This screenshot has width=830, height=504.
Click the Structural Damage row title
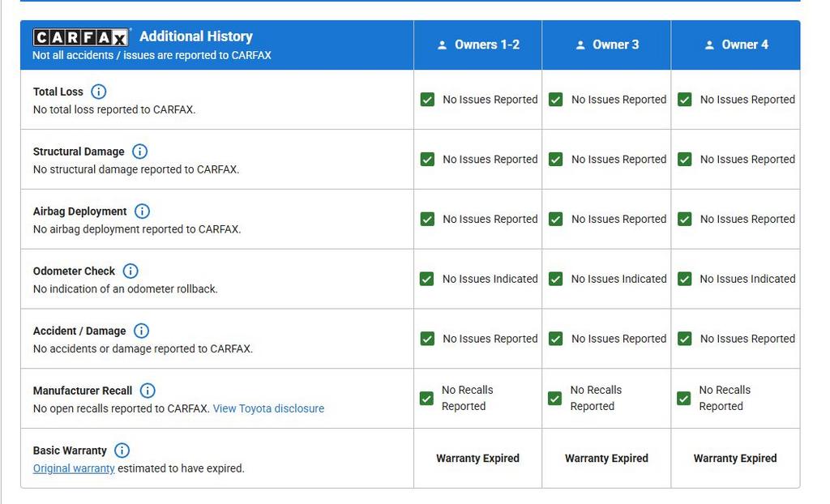click(x=79, y=152)
